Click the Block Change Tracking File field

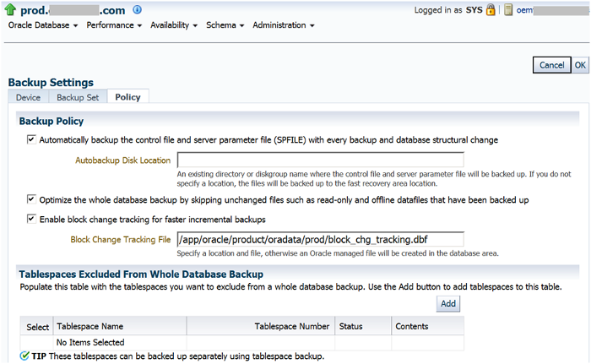pyautogui.click(x=320, y=239)
